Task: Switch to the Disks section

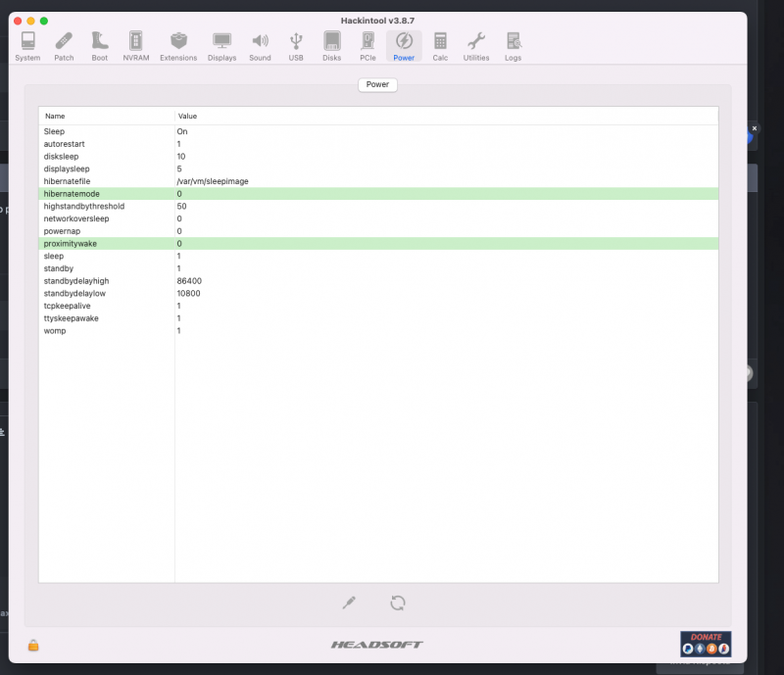Action: (332, 46)
